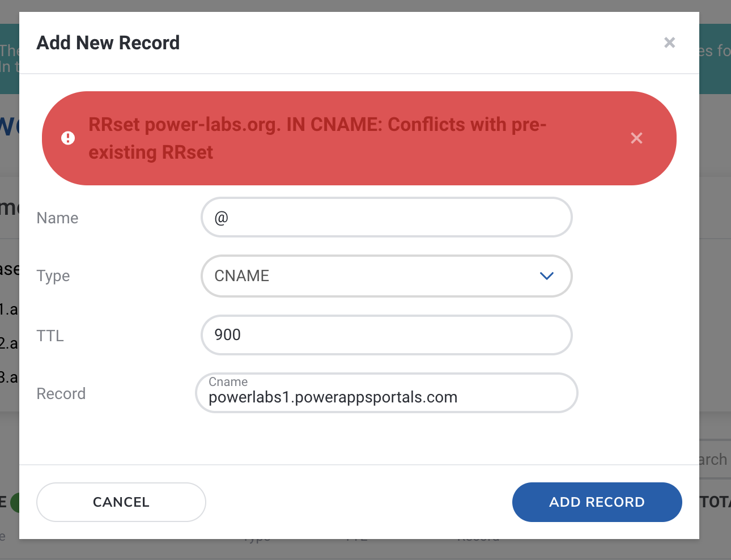Click the chevron next to CNAME

pos(546,276)
